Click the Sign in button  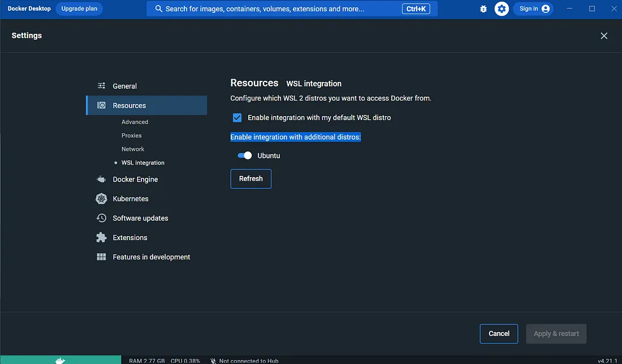[533, 8]
